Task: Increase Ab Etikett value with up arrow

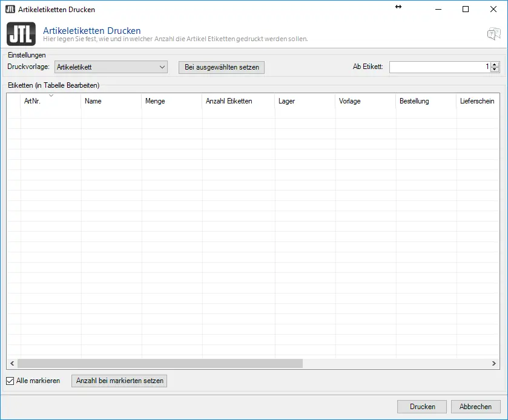Action: tap(495, 64)
